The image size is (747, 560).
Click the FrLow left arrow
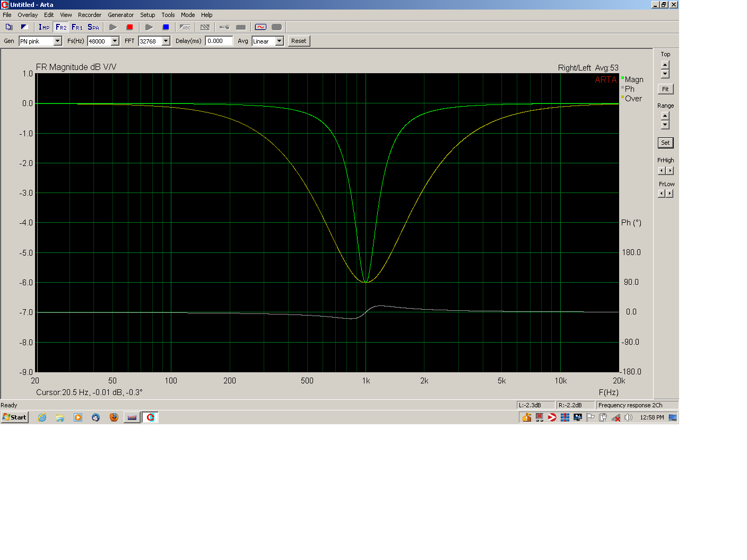[x=662, y=194]
